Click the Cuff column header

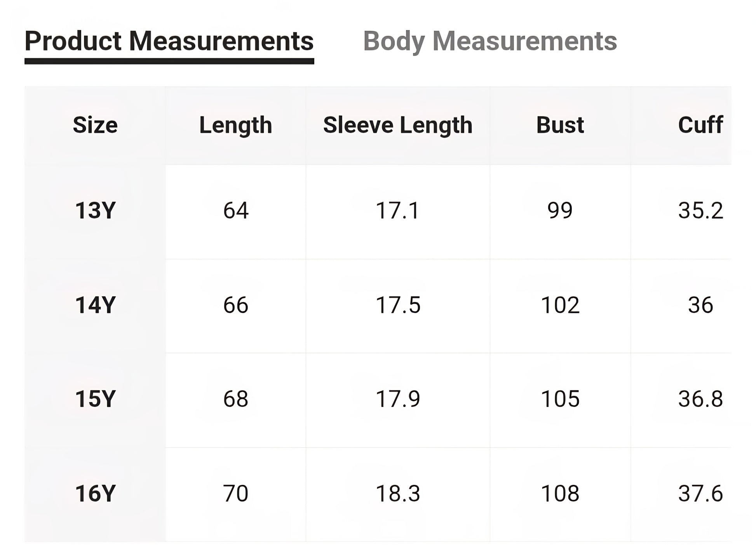[700, 125]
